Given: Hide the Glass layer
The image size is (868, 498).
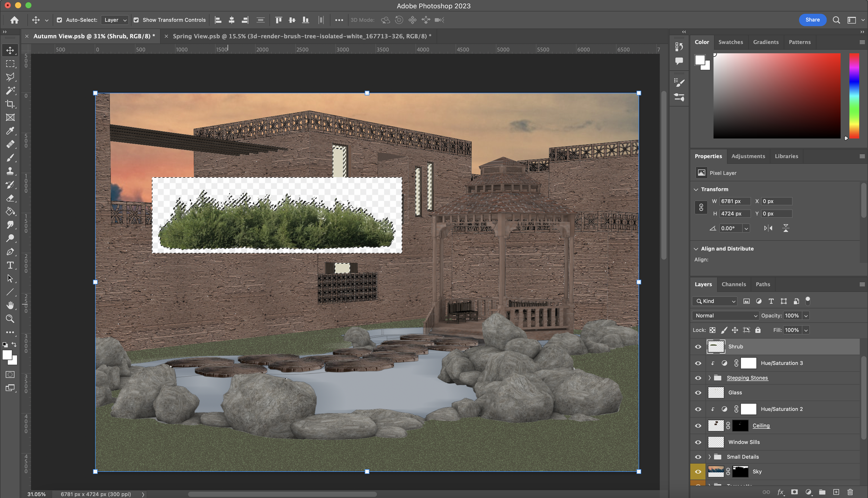Looking at the screenshot, I should pyautogui.click(x=698, y=393).
